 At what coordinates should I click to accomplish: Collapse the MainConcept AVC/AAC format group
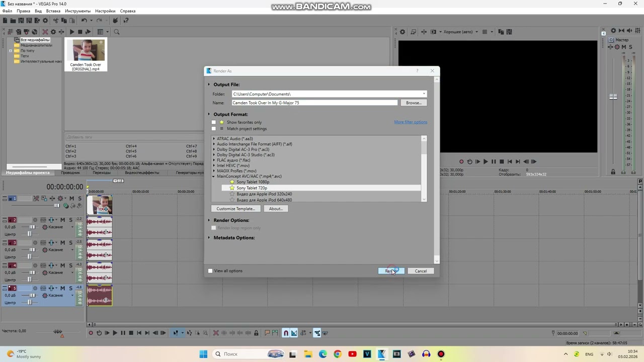[x=214, y=176]
